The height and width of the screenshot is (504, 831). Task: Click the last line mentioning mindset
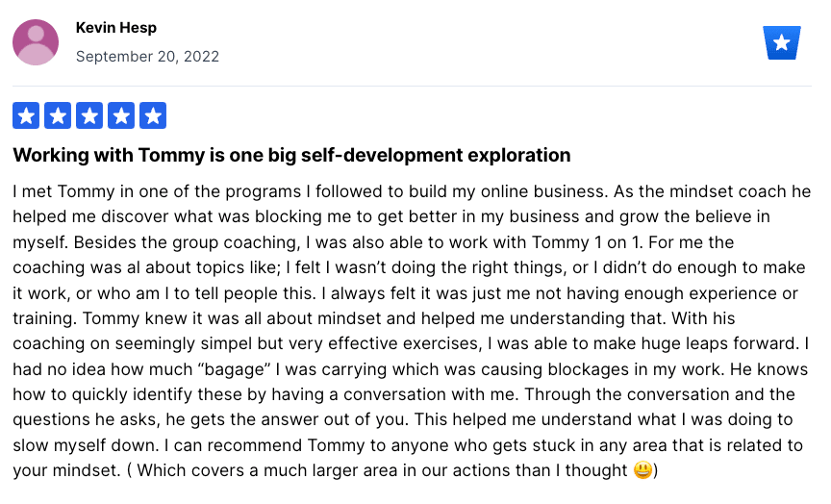pyautogui.click(x=336, y=470)
